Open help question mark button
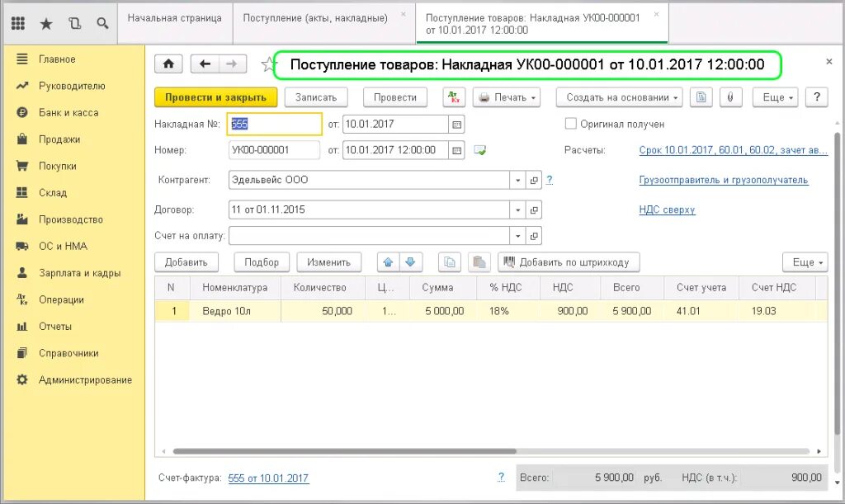Screen dimensions: 845x504 tap(816, 97)
